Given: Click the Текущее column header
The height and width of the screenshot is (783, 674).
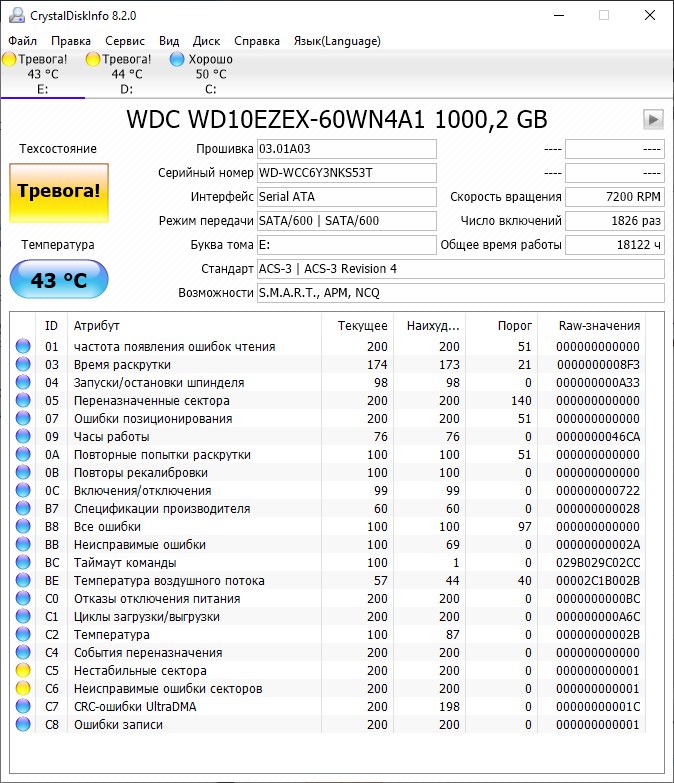Looking at the screenshot, I should (358, 326).
